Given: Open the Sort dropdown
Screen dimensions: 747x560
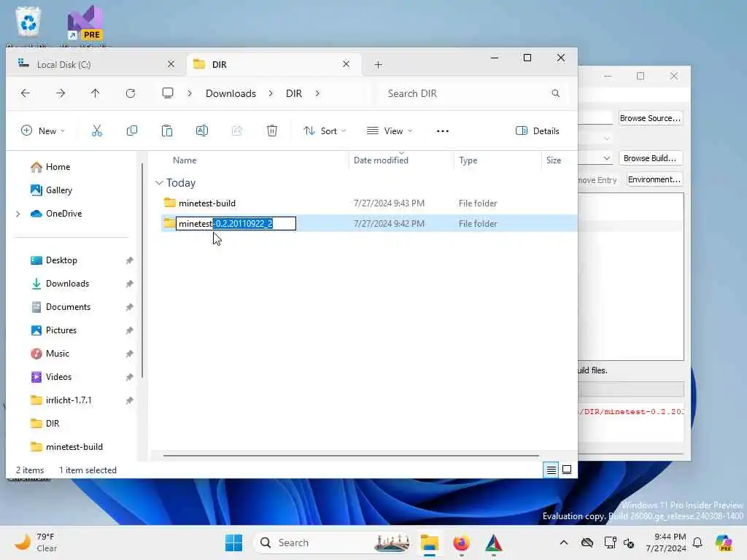Looking at the screenshot, I should point(325,131).
